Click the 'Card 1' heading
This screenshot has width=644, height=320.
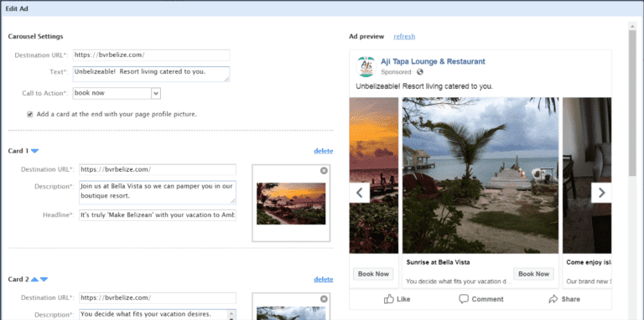coord(18,151)
